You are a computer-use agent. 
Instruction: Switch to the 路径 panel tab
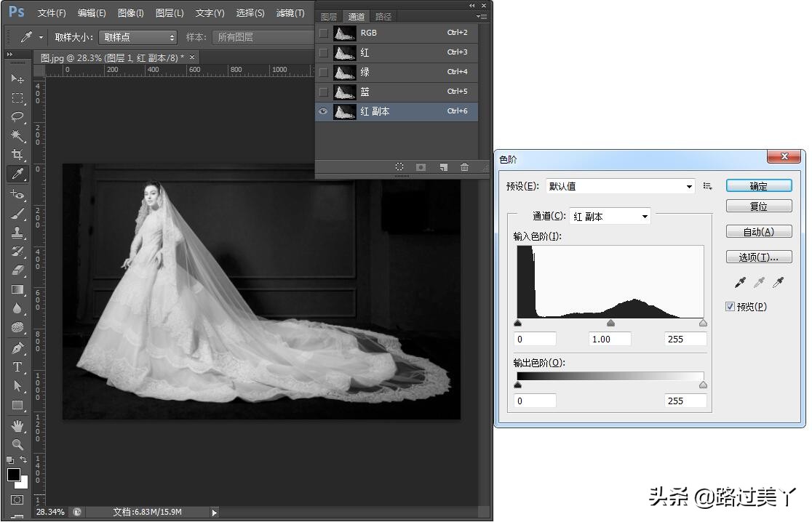point(383,17)
